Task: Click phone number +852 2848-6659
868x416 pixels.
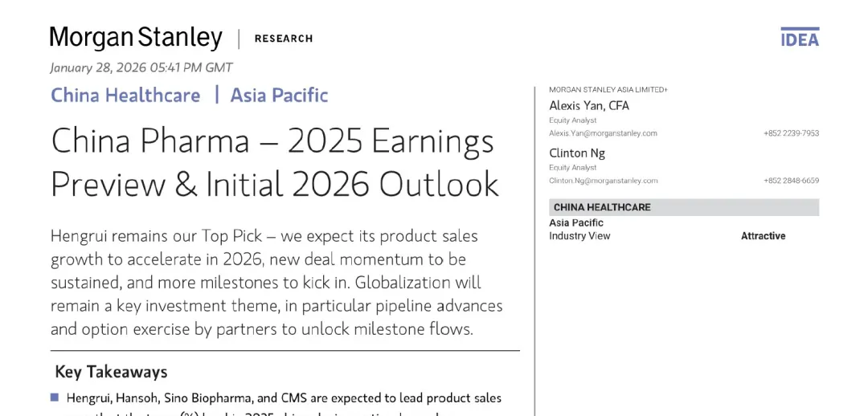Action: point(791,181)
